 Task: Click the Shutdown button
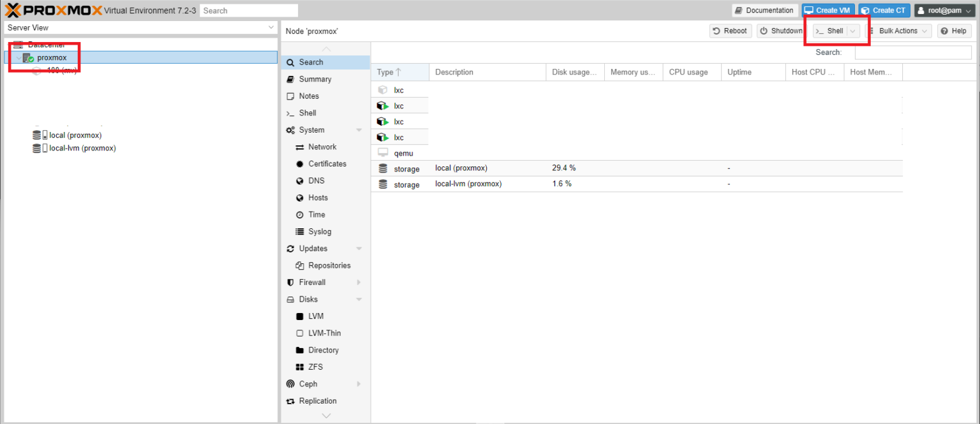tap(781, 31)
